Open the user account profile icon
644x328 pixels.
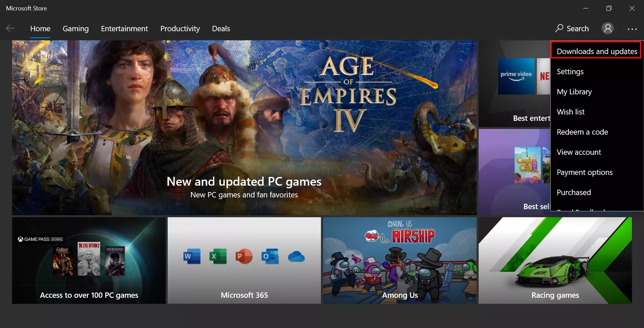point(607,29)
